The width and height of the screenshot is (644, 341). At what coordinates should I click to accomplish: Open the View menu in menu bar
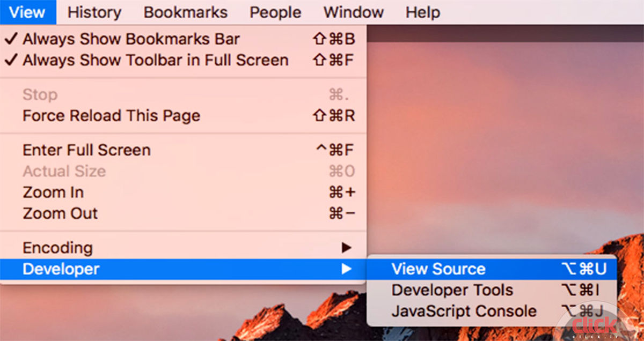[x=27, y=12]
